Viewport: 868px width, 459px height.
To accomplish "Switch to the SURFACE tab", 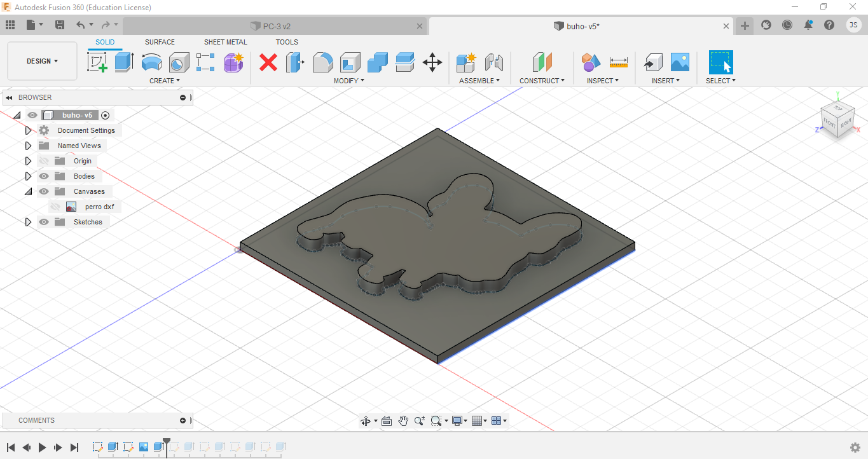I will click(x=160, y=42).
